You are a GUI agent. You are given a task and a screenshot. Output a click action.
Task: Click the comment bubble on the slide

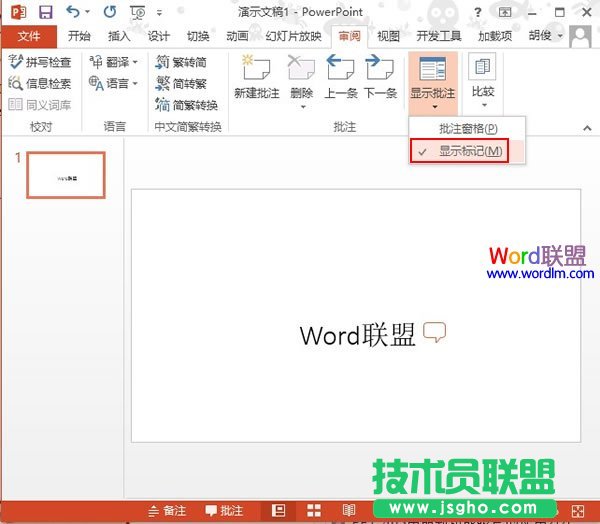(434, 333)
